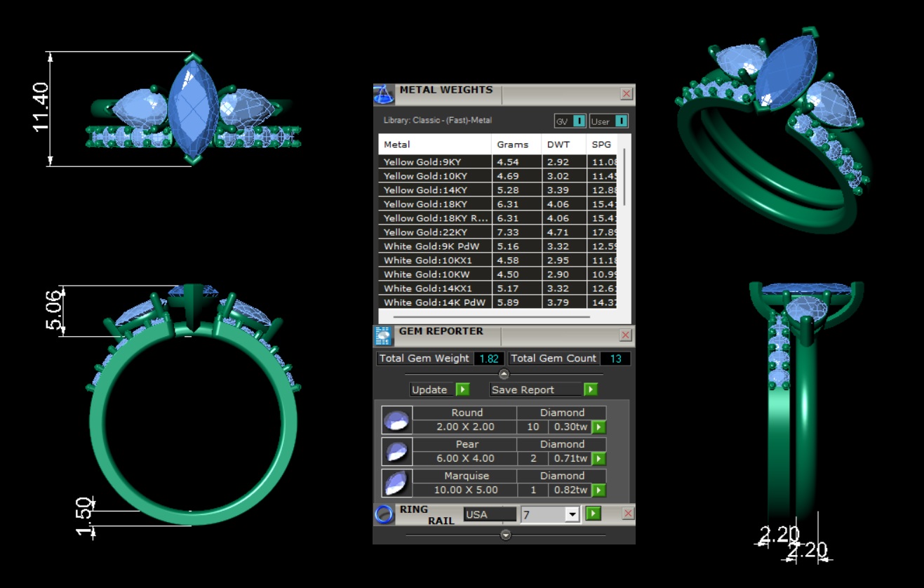Expand Ring Rail section with down arrow

505,535
